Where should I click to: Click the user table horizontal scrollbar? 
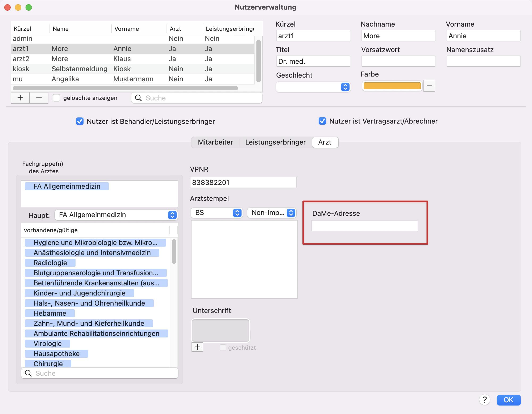[x=125, y=88]
